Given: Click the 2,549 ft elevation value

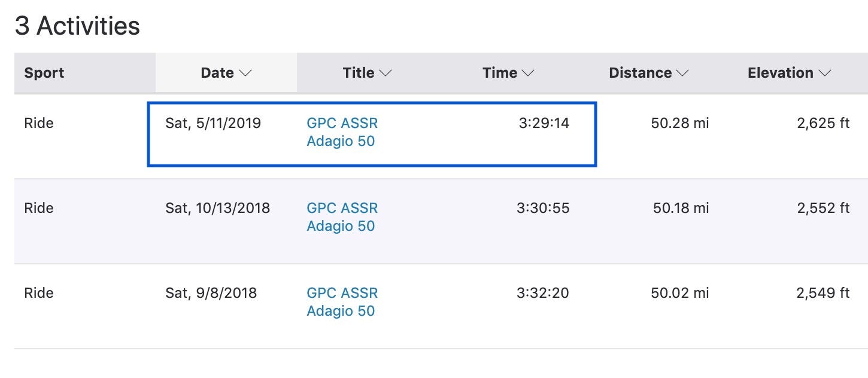Looking at the screenshot, I should (x=823, y=293).
